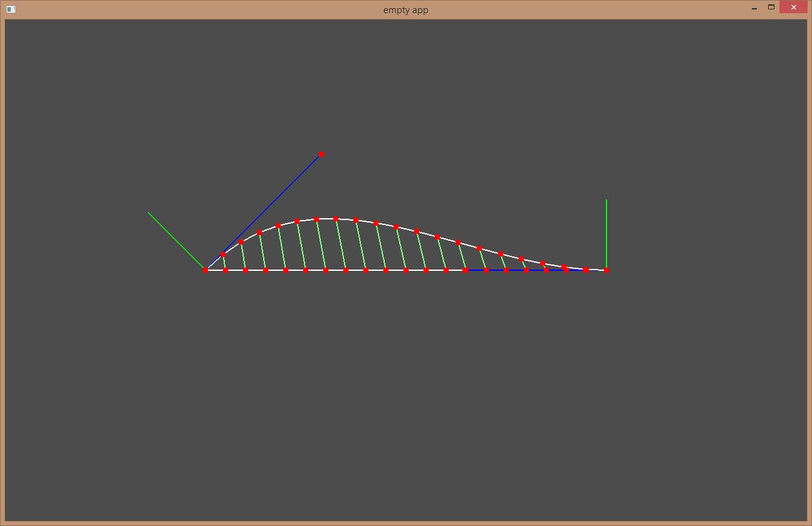This screenshot has height=526, width=812.
Task: Click the application icon in the title bar
Action: pyautogui.click(x=11, y=9)
